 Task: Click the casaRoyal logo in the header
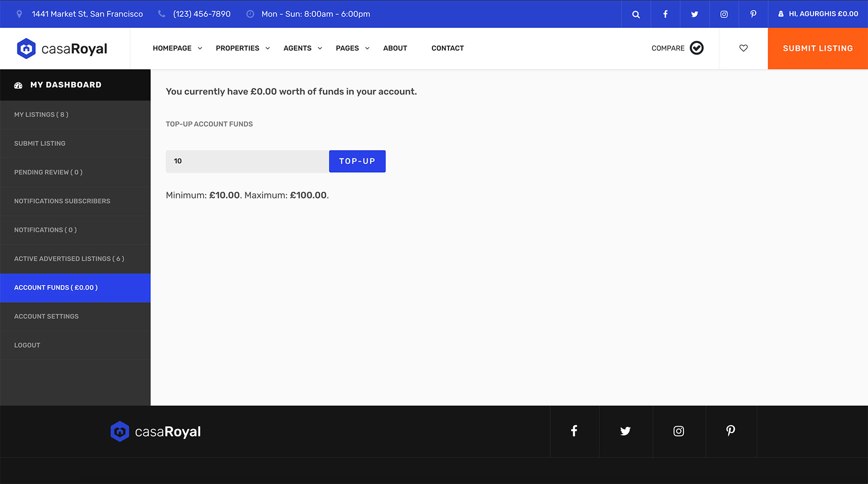tap(62, 48)
